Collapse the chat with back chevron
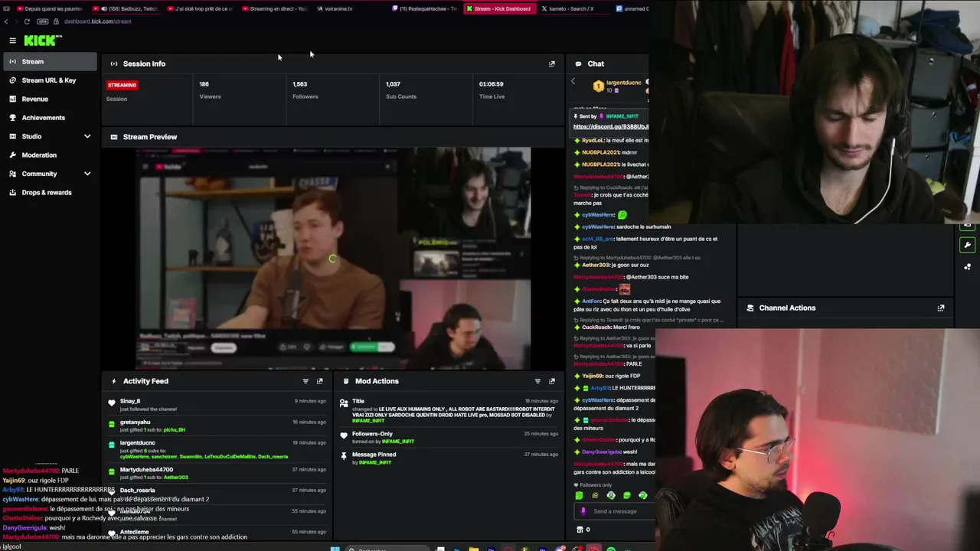Screen dimensions: 980x551 pyautogui.click(x=573, y=81)
